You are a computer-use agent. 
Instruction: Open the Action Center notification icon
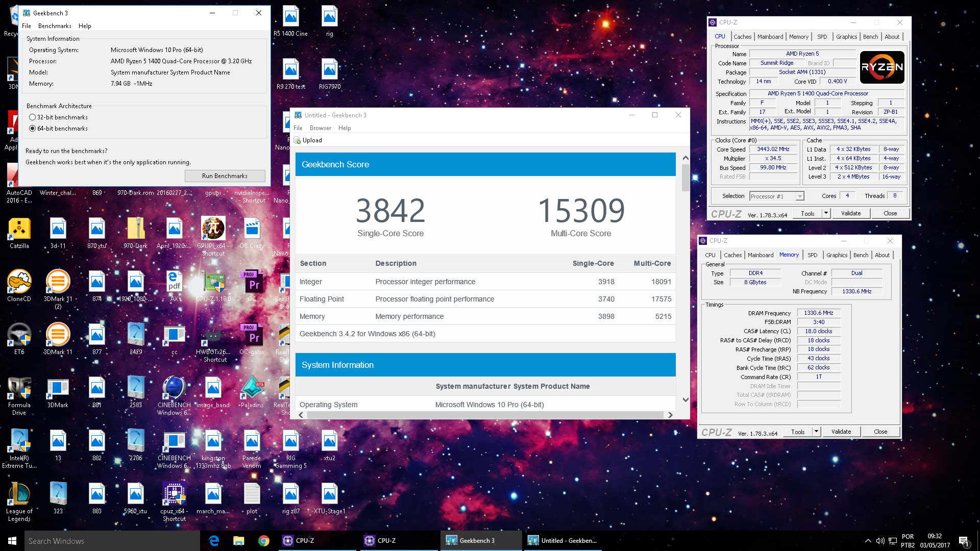964,541
